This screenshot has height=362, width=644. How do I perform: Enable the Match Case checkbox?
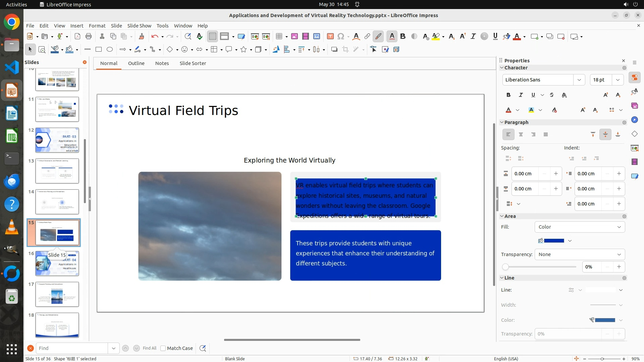click(163, 348)
